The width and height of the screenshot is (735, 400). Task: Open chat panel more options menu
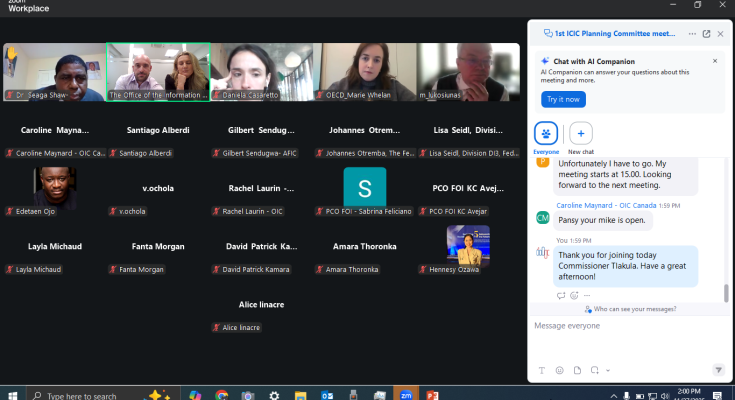693,33
